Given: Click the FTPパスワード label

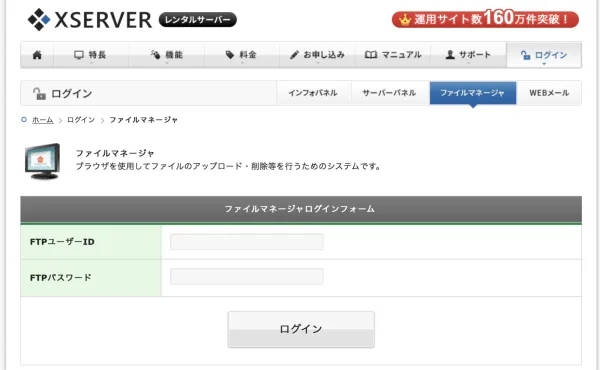Looking at the screenshot, I should 61,277.
